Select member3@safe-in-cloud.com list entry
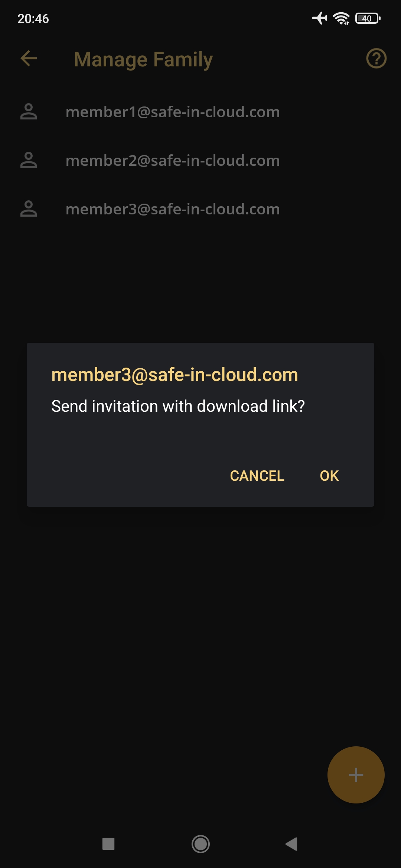401x868 pixels. [200, 209]
